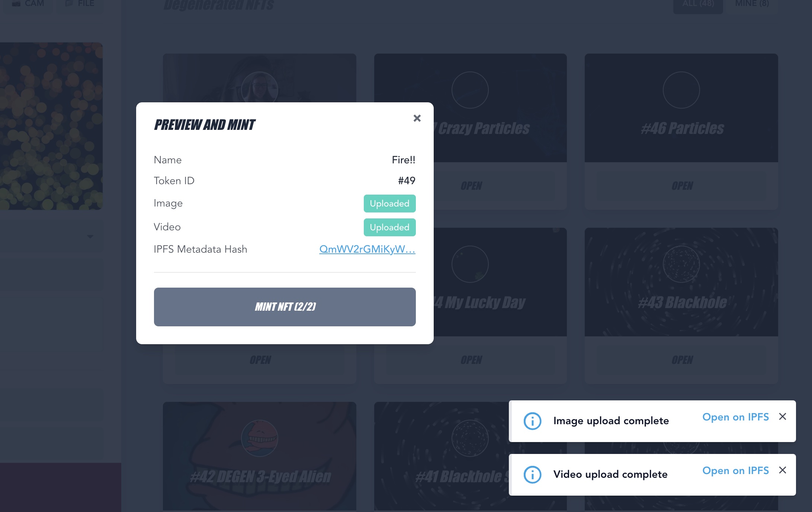Dismiss the image upload complete notification
This screenshot has width=812, height=512.
(x=783, y=417)
